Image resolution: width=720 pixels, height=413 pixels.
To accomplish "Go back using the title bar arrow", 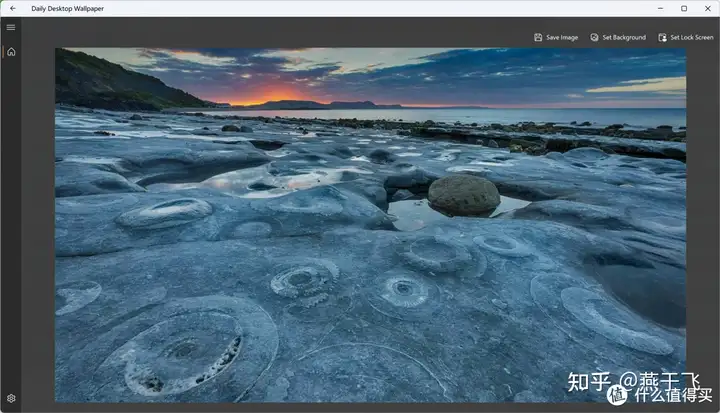I will (x=12, y=8).
